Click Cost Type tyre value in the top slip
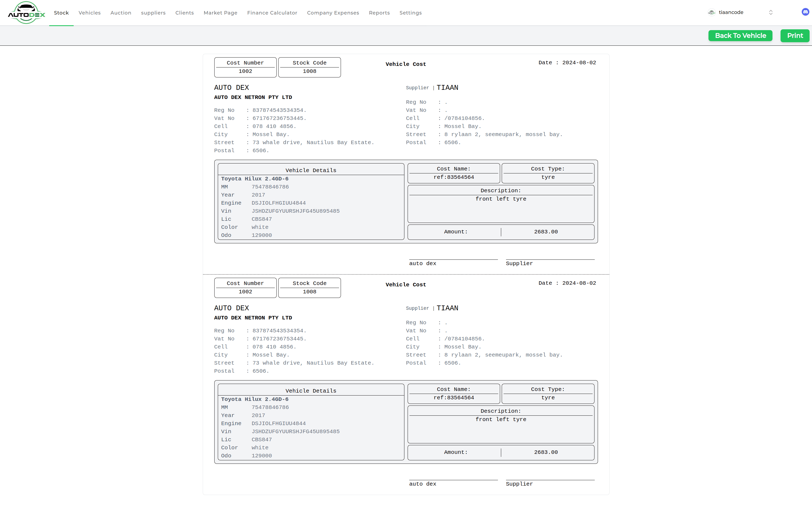Viewport: 812px width, 527px height. [548, 177]
